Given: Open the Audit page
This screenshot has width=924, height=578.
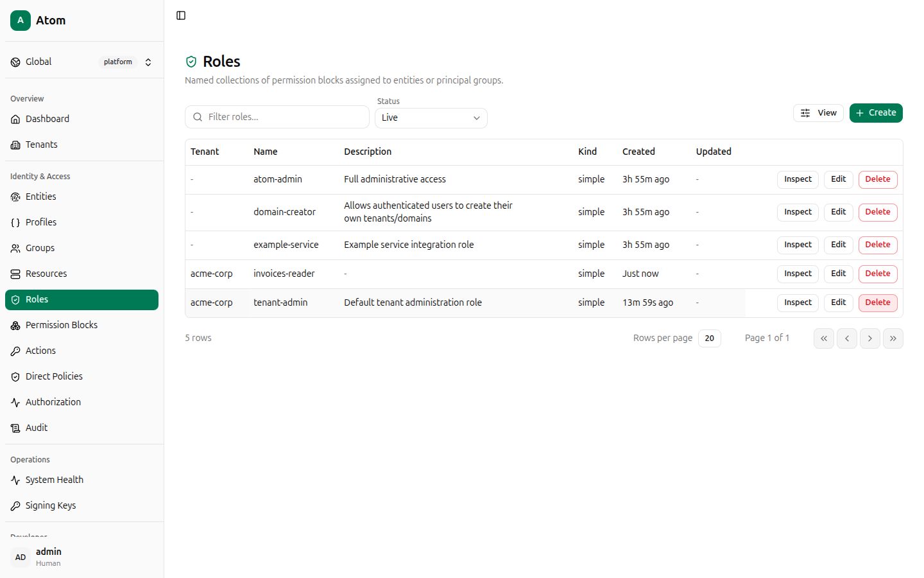Looking at the screenshot, I should [81, 428].
